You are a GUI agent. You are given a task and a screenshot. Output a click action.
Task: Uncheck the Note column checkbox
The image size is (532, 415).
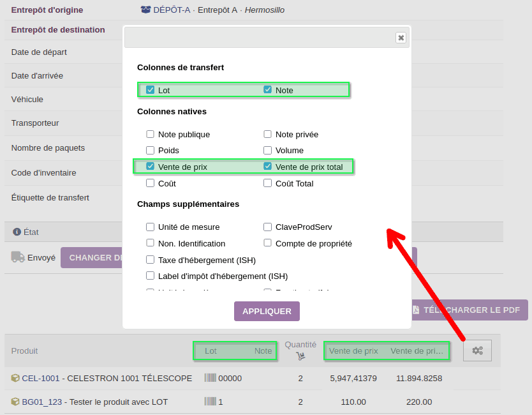point(268,90)
